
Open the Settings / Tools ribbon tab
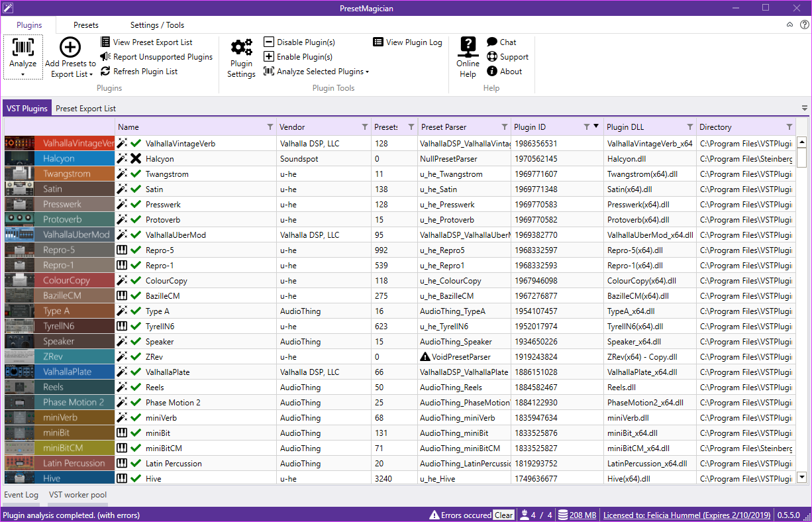point(157,25)
